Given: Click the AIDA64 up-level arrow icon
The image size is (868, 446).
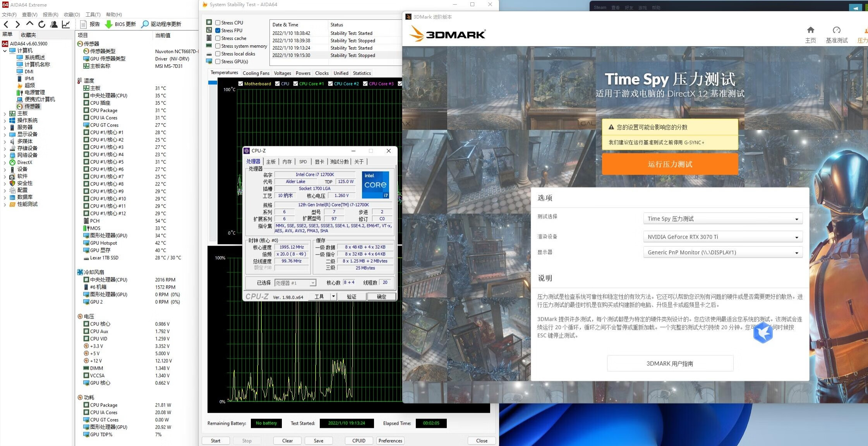Looking at the screenshot, I should [x=29, y=24].
